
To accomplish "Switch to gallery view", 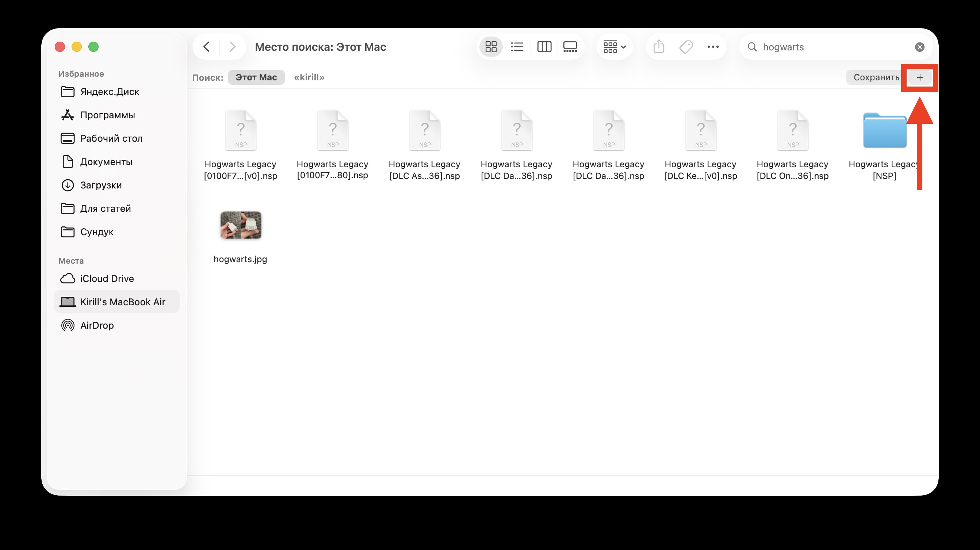I will coord(570,47).
